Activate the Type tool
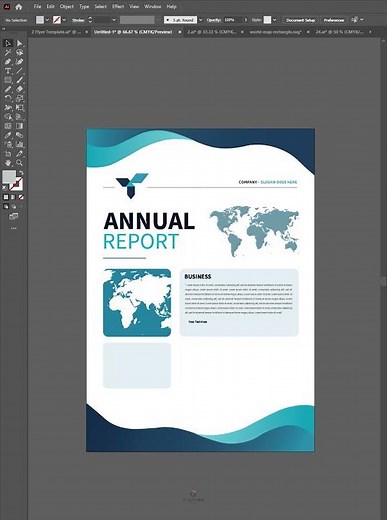Screen dimensions: 387x520 pos(8,71)
